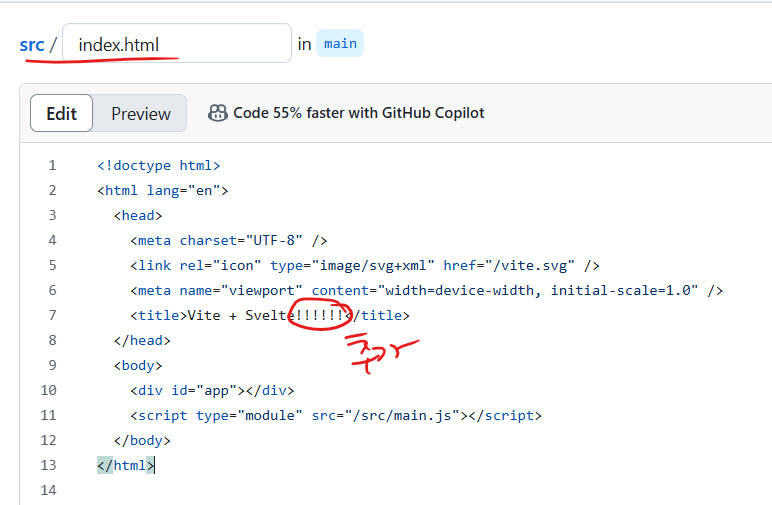Switch to the Edit tab
The image size is (772, 505).
[62, 113]
